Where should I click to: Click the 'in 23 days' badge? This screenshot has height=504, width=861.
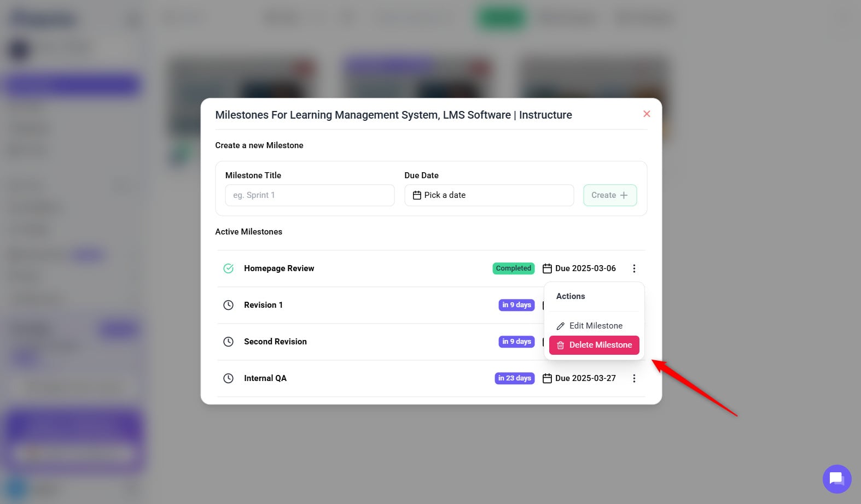514,378
